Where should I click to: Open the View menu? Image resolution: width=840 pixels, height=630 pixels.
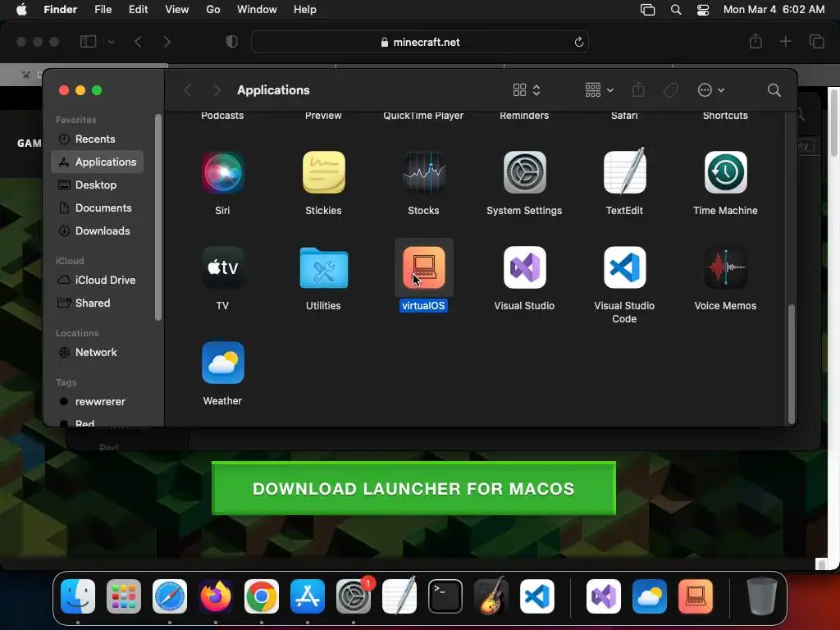tap(177, 10)
